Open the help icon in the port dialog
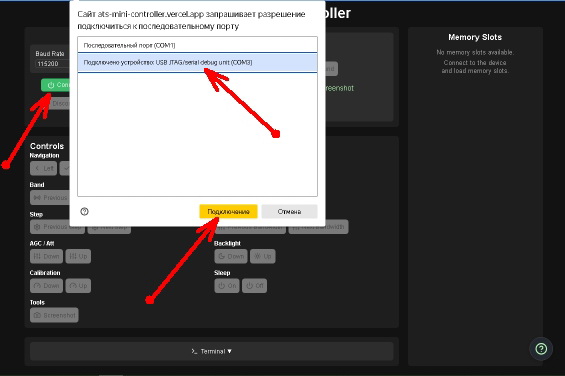565x376 pixels. (x=84, y=212)
